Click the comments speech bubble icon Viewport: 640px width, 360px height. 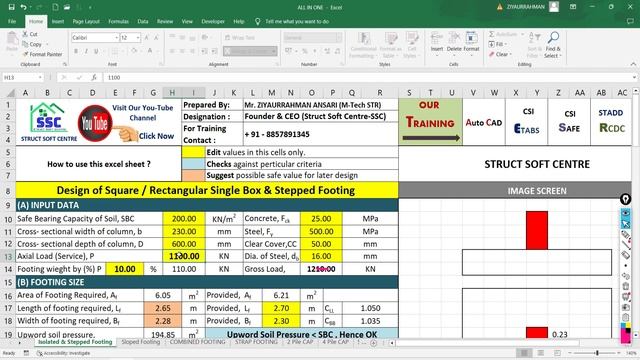(x=630, y=21)
